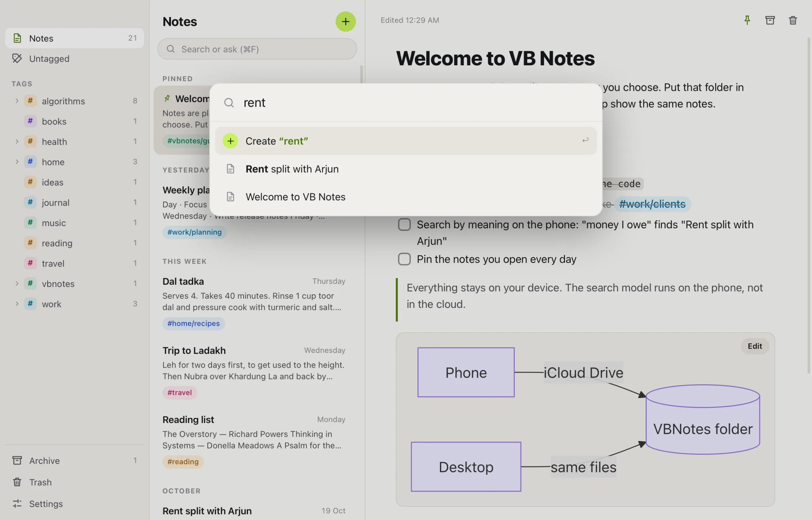This screenshot has height=520, width=812.
Task: Follow the #work/clients tag link in the note
Action: [x=652, y=204]
